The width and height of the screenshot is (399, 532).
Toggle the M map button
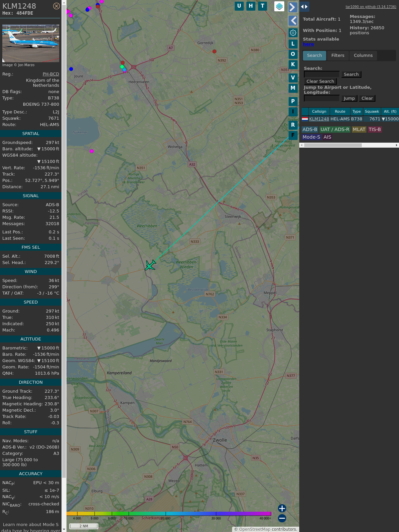(293, 88)
